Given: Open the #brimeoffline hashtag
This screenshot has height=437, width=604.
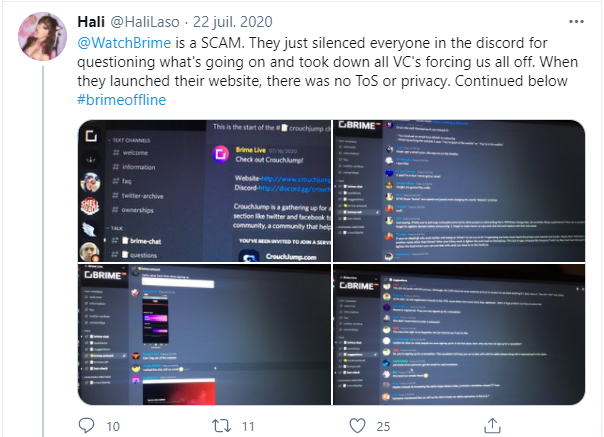Looking at the screenshot, I should click(125, 101).
